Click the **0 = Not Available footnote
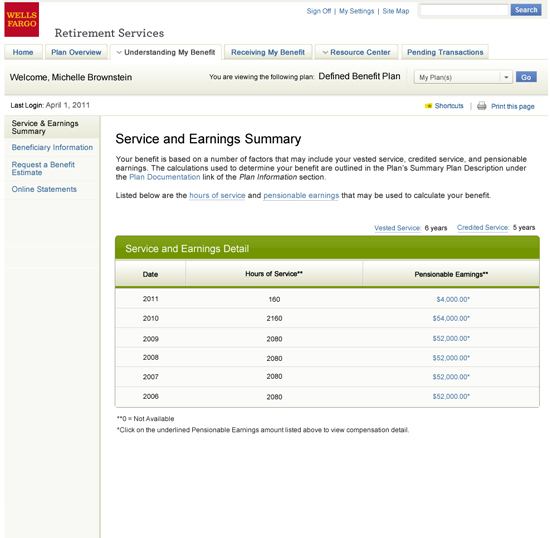 click(x=145, y=419)
